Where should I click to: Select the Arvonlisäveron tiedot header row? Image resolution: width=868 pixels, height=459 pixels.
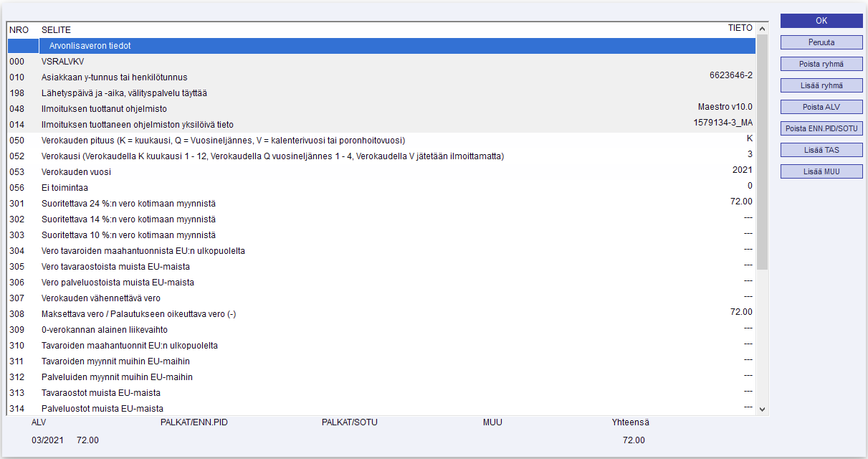[x=381, y=46]
